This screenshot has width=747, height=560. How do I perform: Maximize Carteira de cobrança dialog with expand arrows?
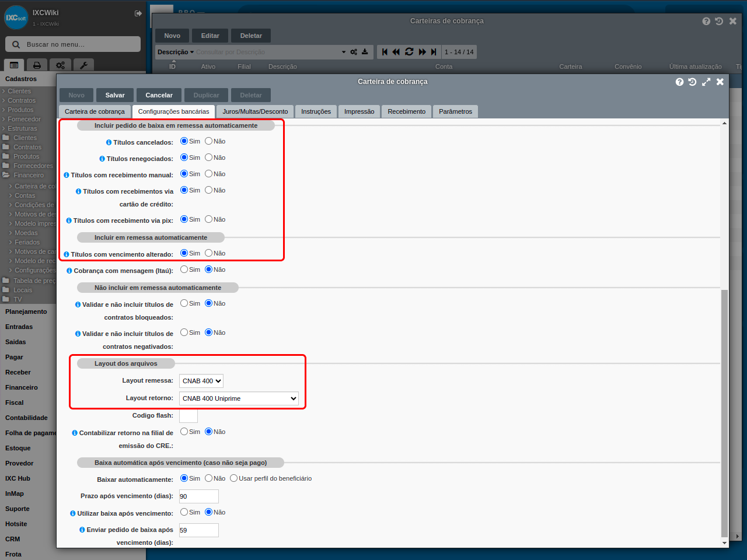tap(706, 82)
